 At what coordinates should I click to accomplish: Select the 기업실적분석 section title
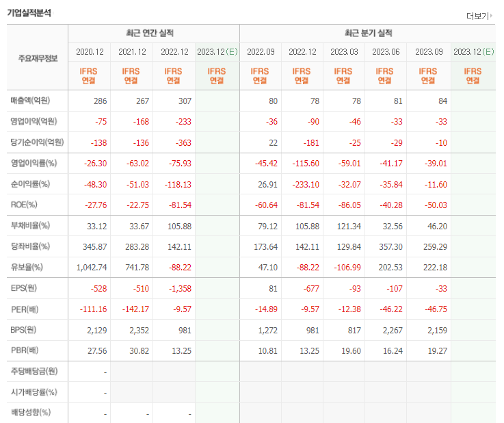pos(29,13)
